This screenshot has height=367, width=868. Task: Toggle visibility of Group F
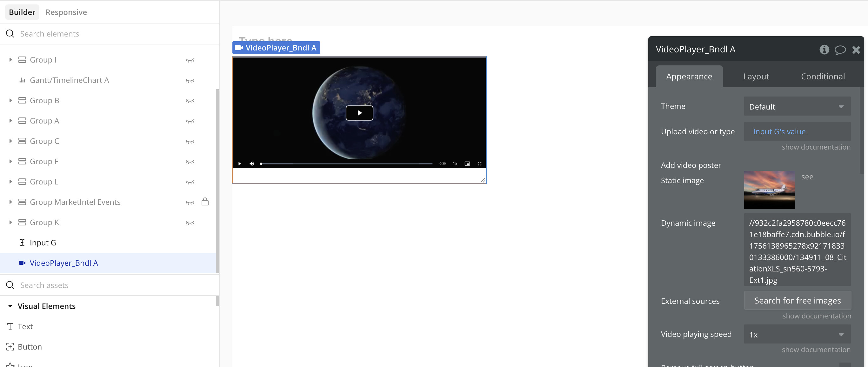coord(190,162)
